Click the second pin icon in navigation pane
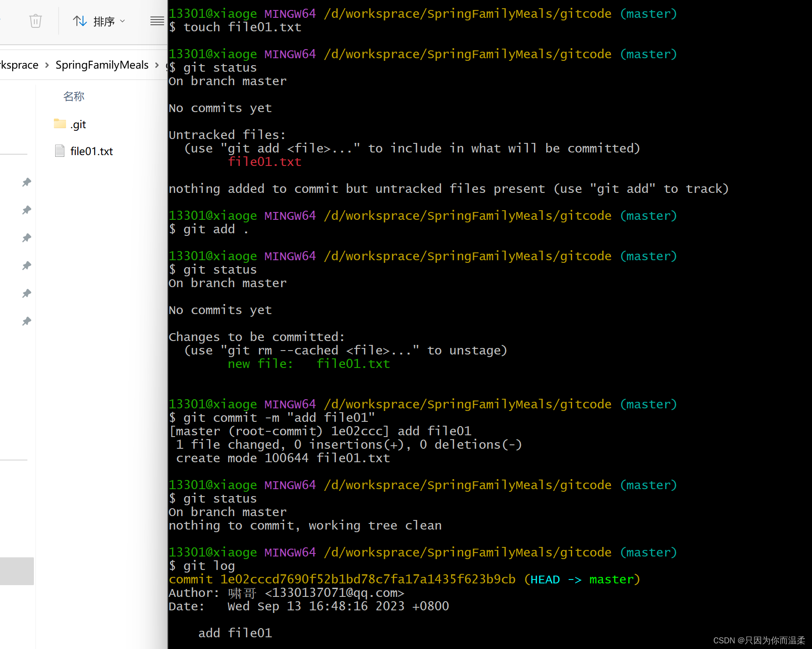The height and width of the screenshot is (649, 812). 27,210
